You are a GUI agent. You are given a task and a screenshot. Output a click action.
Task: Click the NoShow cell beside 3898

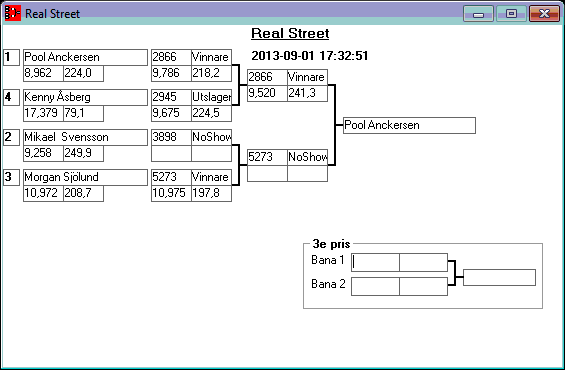211,137
